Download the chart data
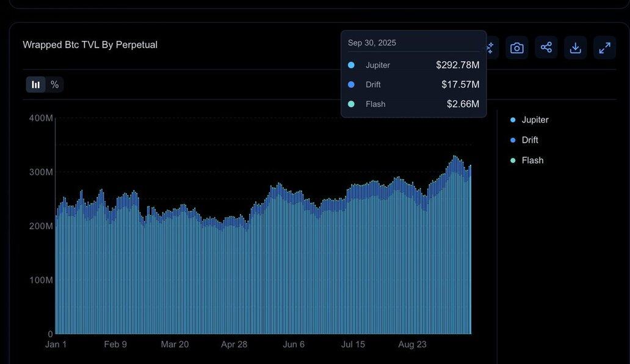630x364 pixels. (575, 48)
